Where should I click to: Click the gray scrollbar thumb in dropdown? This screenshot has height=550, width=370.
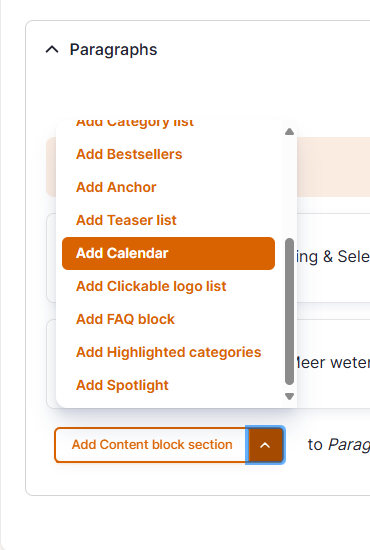point(289,311)
